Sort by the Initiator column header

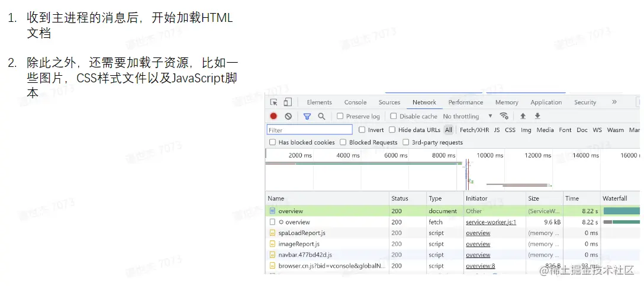495,198
